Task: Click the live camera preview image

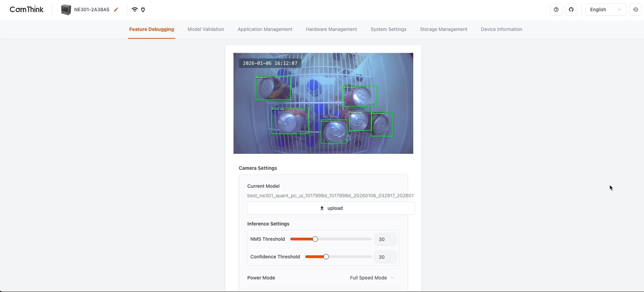Action: [323, 103]
